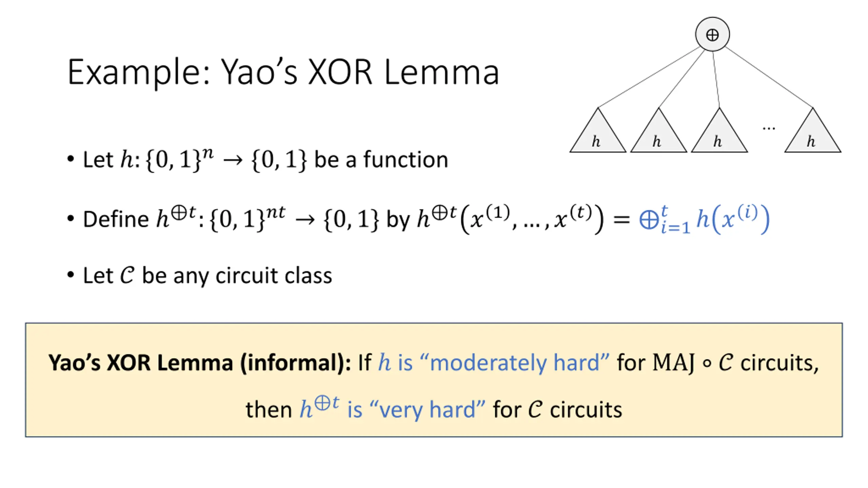This screenshot has height=488, width=868.
Task: Click the bullet 'Let h be a function'
Action: pyautogui.click(x=258, y=159)
